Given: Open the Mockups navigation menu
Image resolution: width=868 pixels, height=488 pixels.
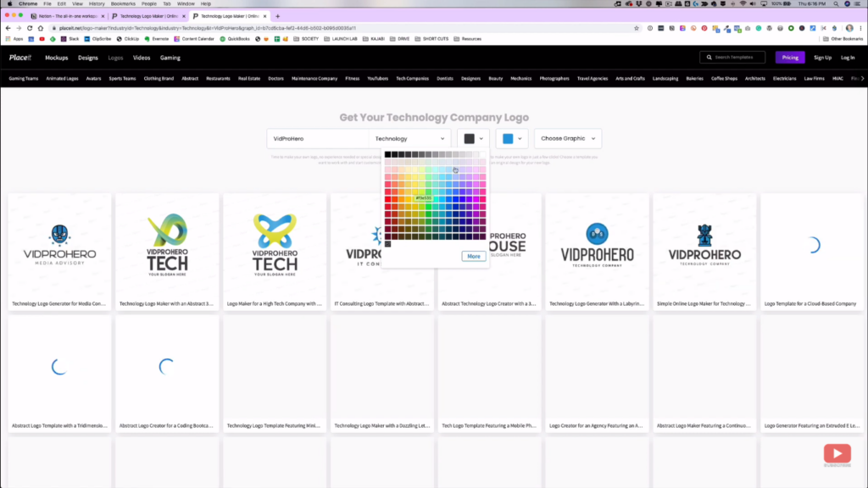Looking at the screenshot, I should click(57, 58).
